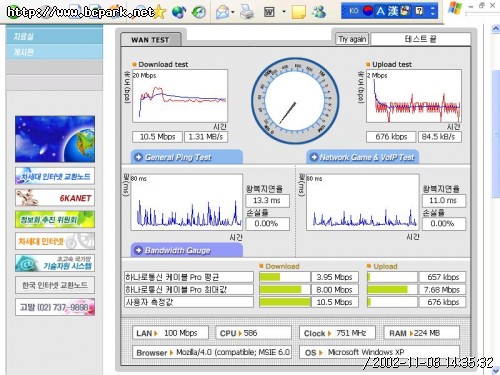Open the dropdown arrow beside the Word icon
Viewport: 500px width, 375px height.
284,12
